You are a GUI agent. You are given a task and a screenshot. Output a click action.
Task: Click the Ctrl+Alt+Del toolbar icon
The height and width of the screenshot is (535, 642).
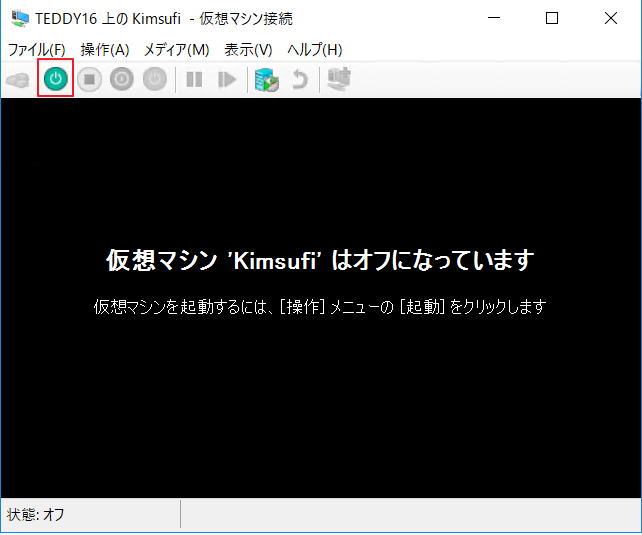(18, 80)
